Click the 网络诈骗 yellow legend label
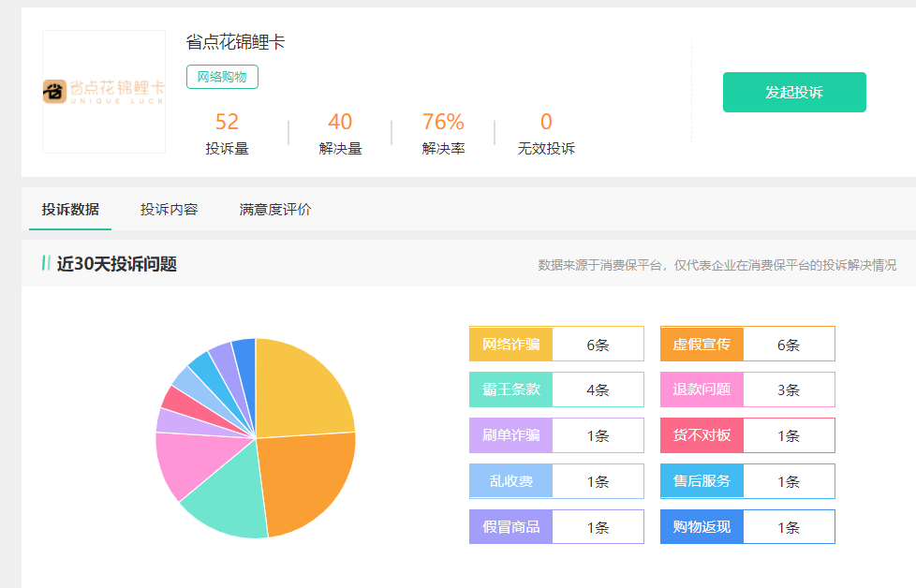Viewport: 916px width, 588px height. coord(511,344)
